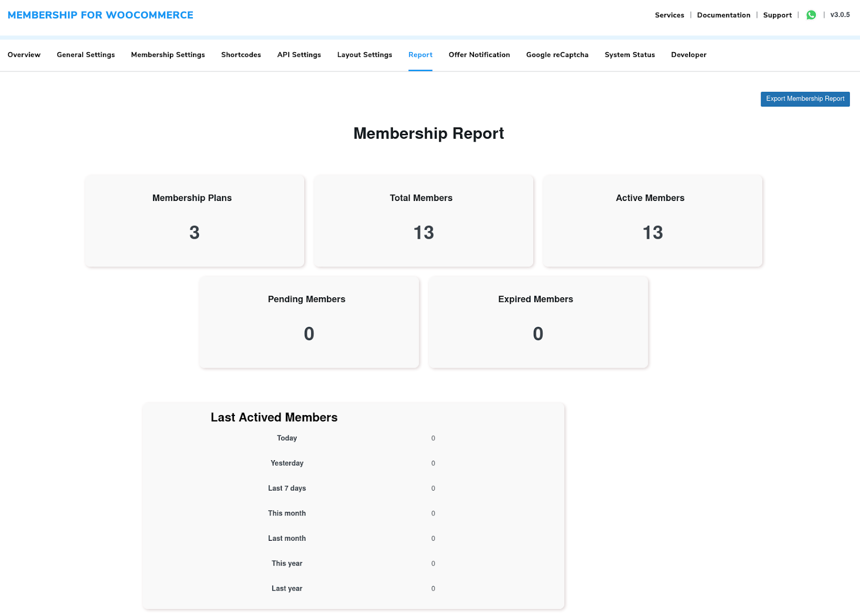Open Layout Settings
Image resolution: width=860 pixels, height=616 pixels.
point(364,54)
